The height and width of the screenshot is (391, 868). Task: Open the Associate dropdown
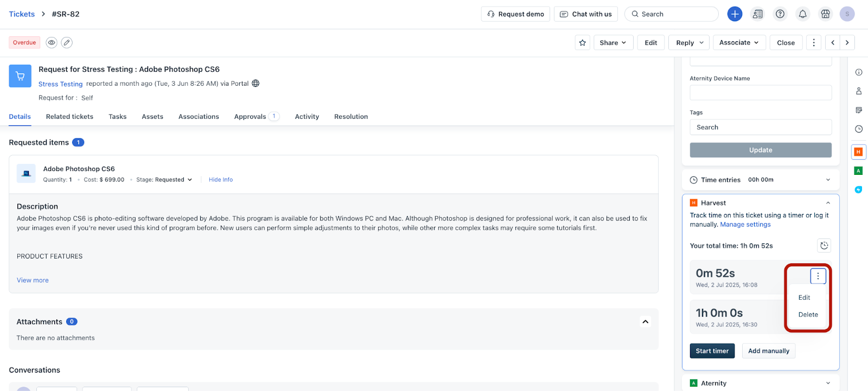click(739, 42)
